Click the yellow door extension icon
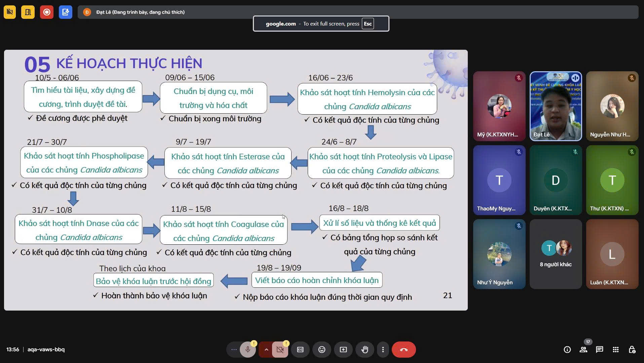644x363 pixels. tap(28, 12)
